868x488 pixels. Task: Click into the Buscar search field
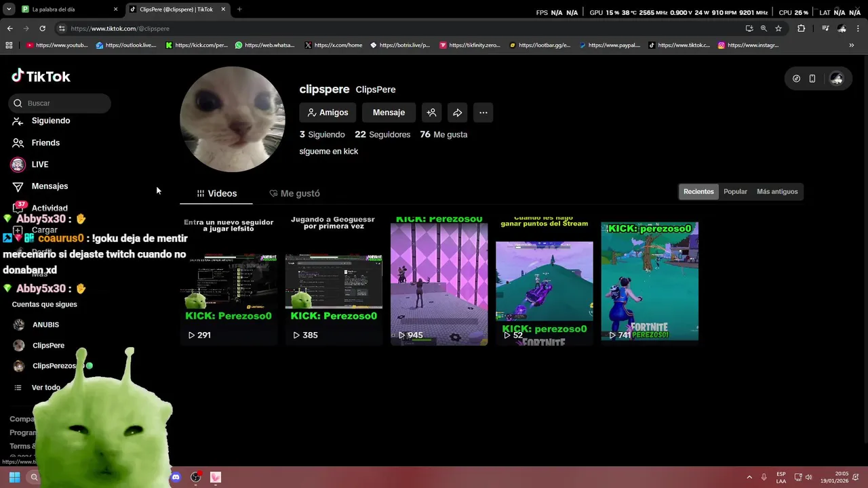tap(60, 103)
